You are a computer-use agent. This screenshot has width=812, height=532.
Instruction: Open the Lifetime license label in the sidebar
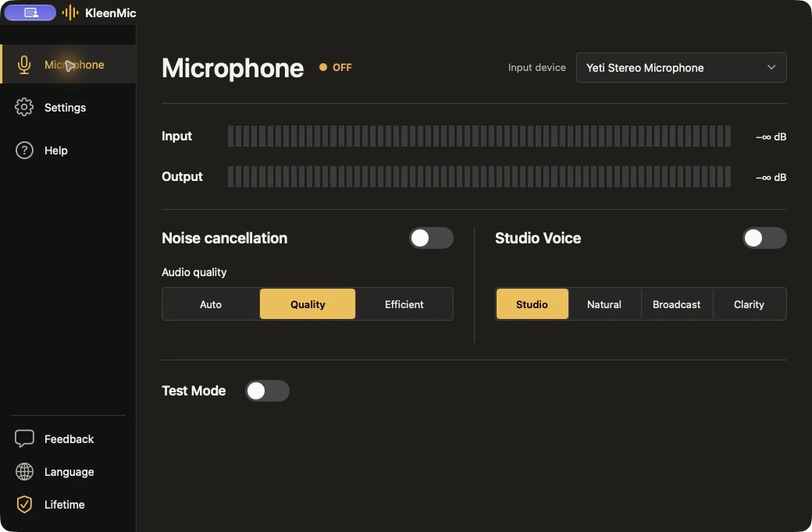[x=64, y=505]
